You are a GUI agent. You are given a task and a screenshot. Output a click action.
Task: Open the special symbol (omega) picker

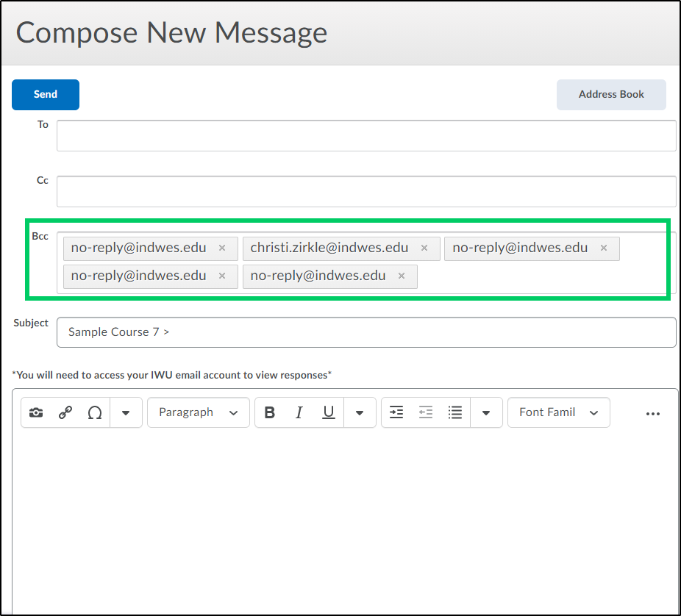pos(95,412)
